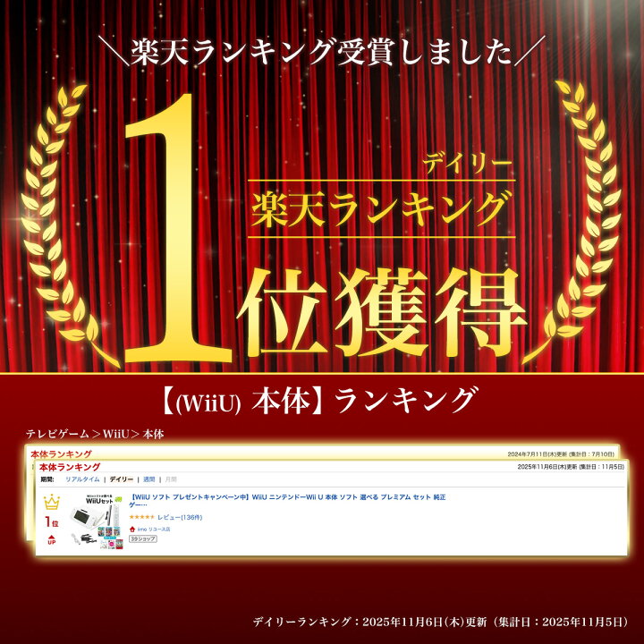Select the デイリー period tab
Screen dimensions: 644x644
(121, 479)
